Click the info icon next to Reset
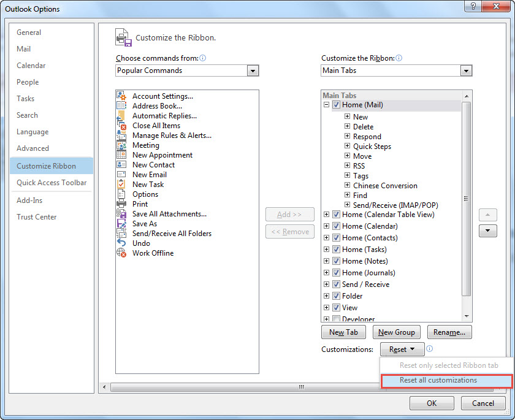 [x=429, y=349]
